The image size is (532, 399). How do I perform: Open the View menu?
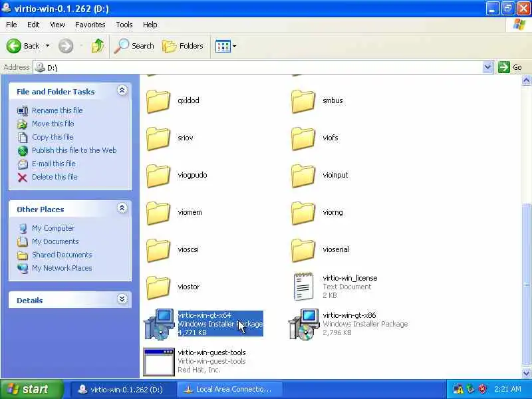(x=57, y=25)
